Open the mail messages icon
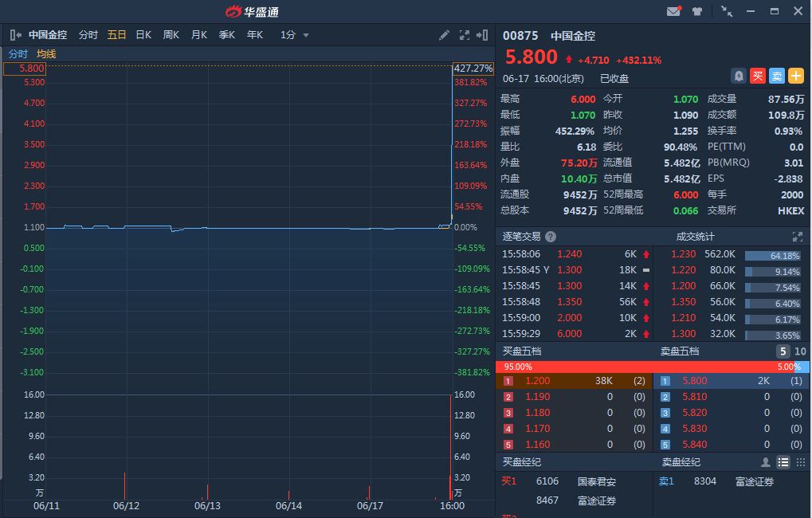 (673, 11)
